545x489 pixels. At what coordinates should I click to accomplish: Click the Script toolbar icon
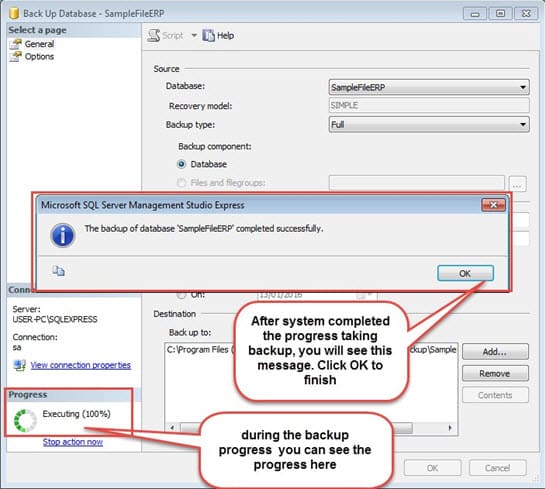pos(154,35)
